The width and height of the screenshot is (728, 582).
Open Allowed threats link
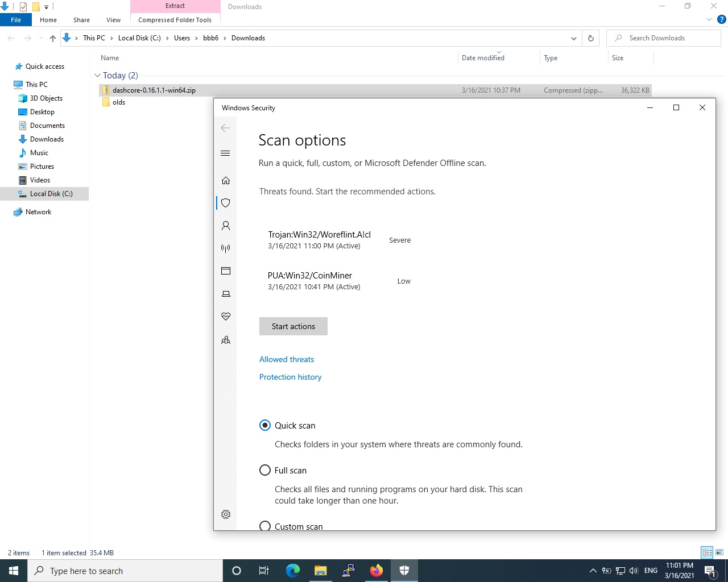(x=287, y=359)
